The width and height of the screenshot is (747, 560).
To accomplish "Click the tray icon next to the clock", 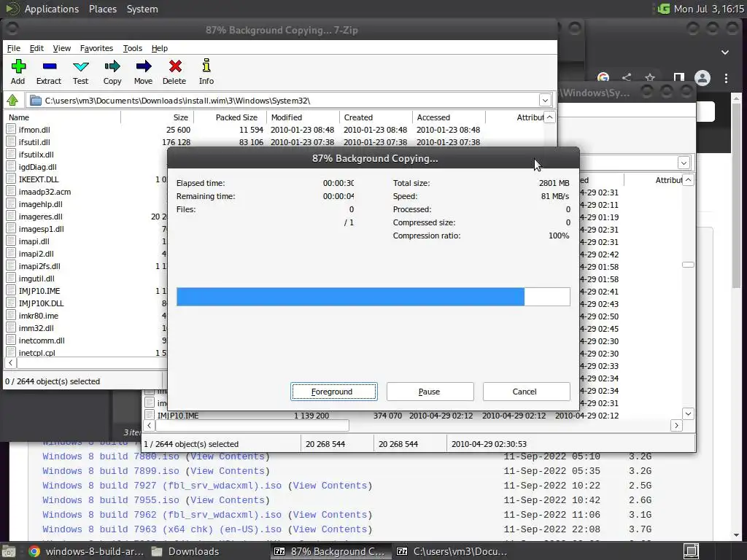I will click(663, 9).
